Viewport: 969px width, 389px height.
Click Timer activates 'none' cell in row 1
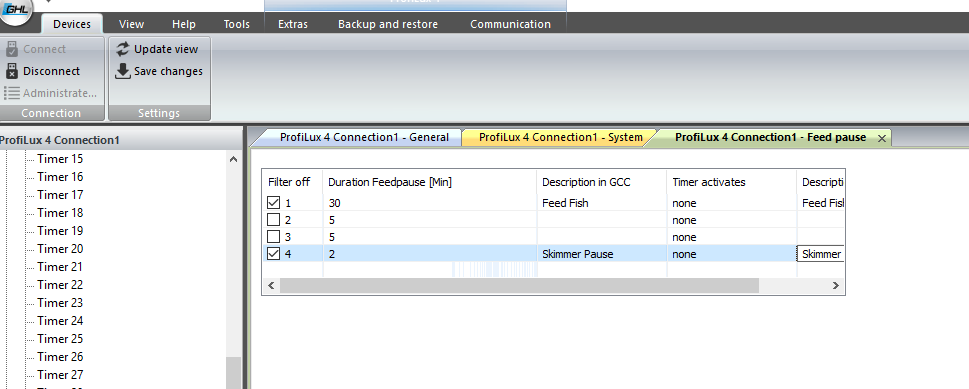732,202
